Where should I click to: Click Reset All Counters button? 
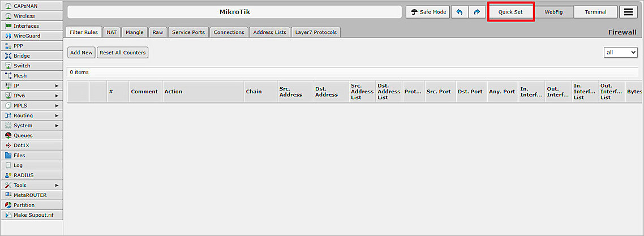[122, 53]
